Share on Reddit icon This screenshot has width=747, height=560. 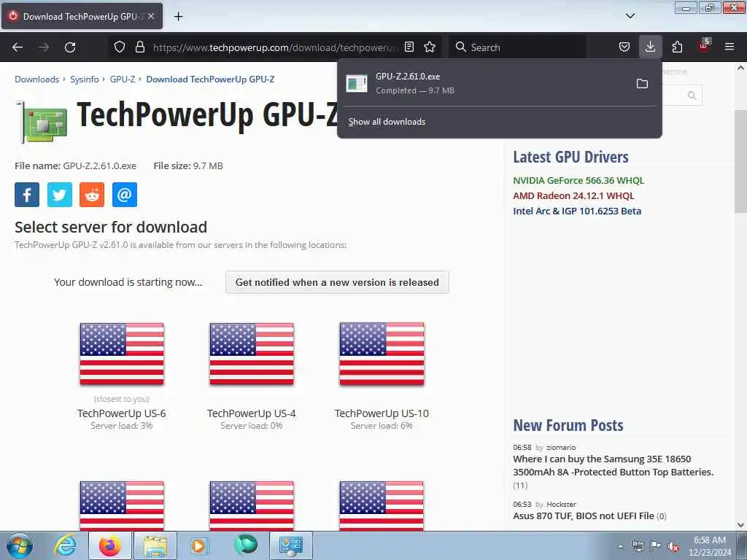tap(92, 195)
